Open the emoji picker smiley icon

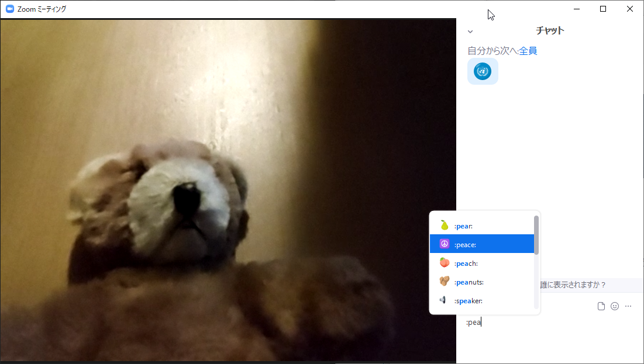click(x=615, y=306)
